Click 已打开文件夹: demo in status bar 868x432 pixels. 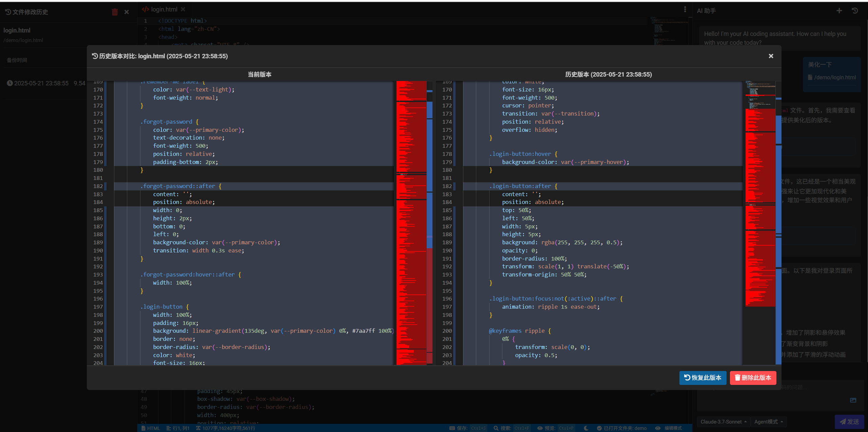click(621, 428)
